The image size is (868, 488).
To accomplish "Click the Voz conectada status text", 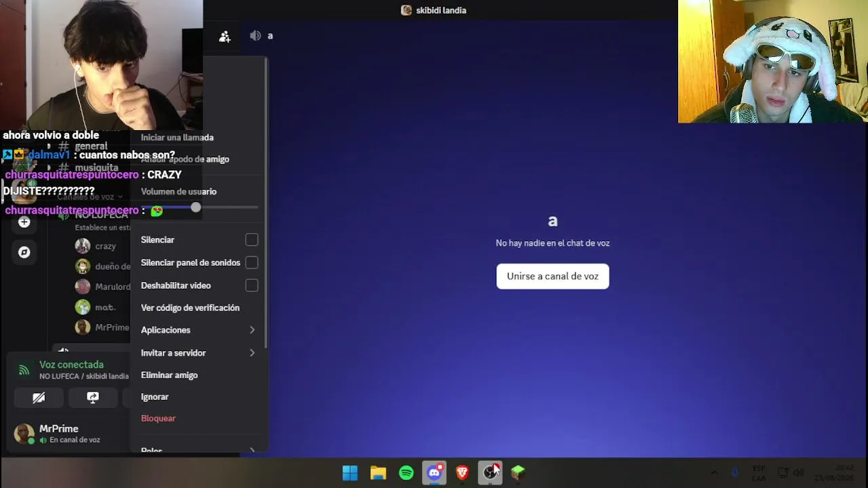I will 71,365.
